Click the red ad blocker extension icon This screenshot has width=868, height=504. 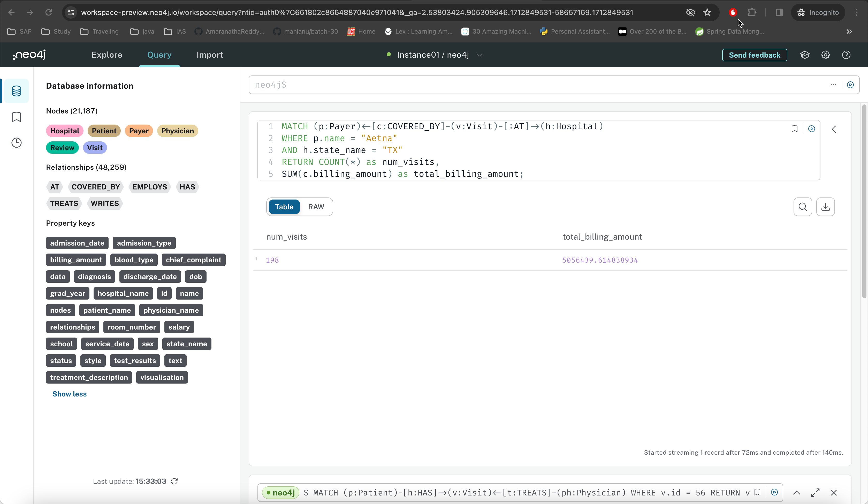[x=733, y=12]
